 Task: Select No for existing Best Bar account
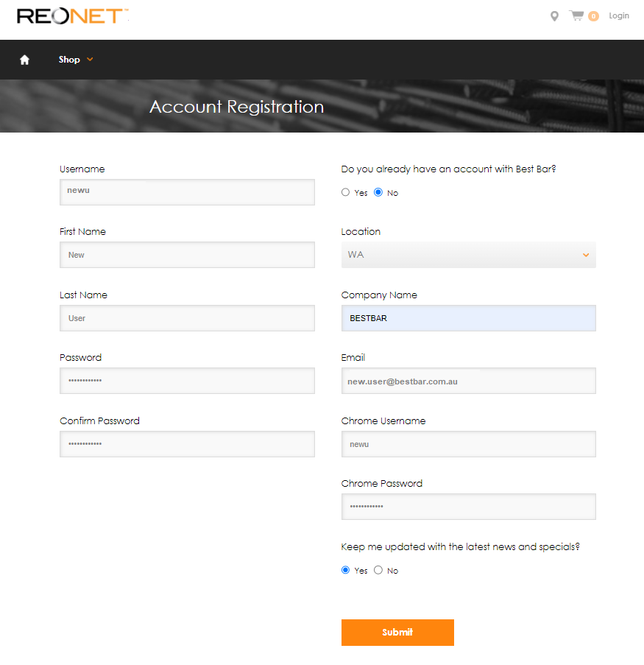[x=378, y=192]
